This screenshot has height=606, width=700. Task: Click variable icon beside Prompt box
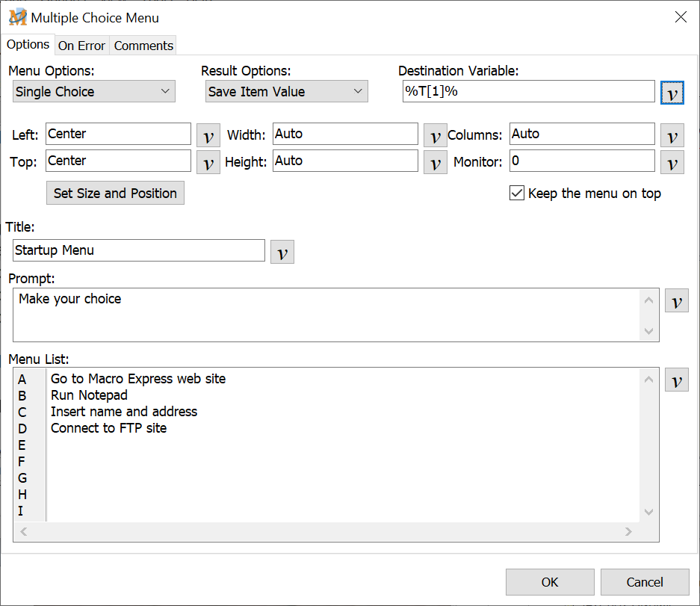click(676, 300)
